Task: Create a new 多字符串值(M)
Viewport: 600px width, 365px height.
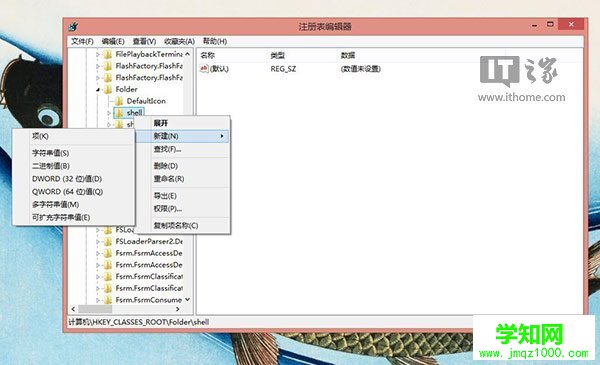Action: [x=73, y=205]
